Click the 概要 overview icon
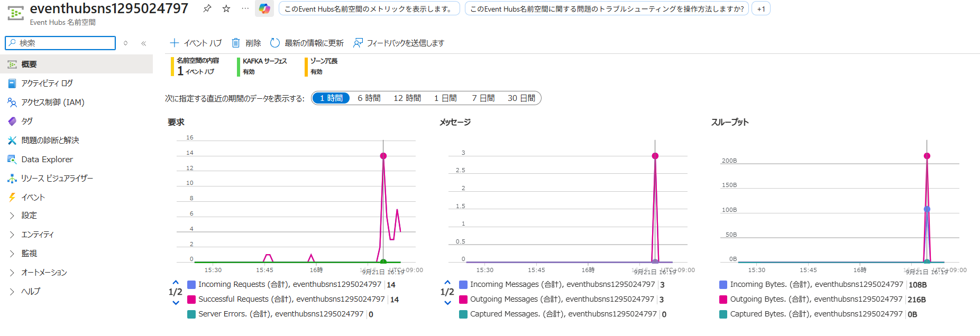The image size is (980, 336). (x=12, y=64)
